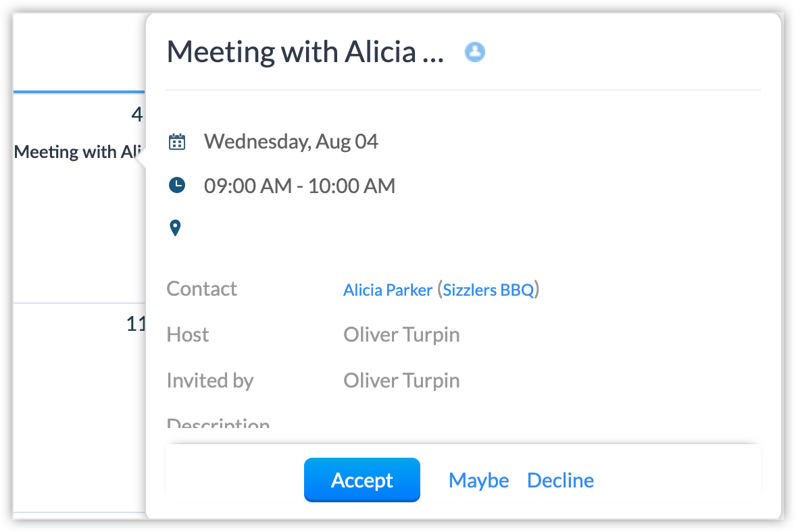The width and height of the screenshot is (796, 532).
Task: Click day 11 in the calendar
Action: pos(136,324)
